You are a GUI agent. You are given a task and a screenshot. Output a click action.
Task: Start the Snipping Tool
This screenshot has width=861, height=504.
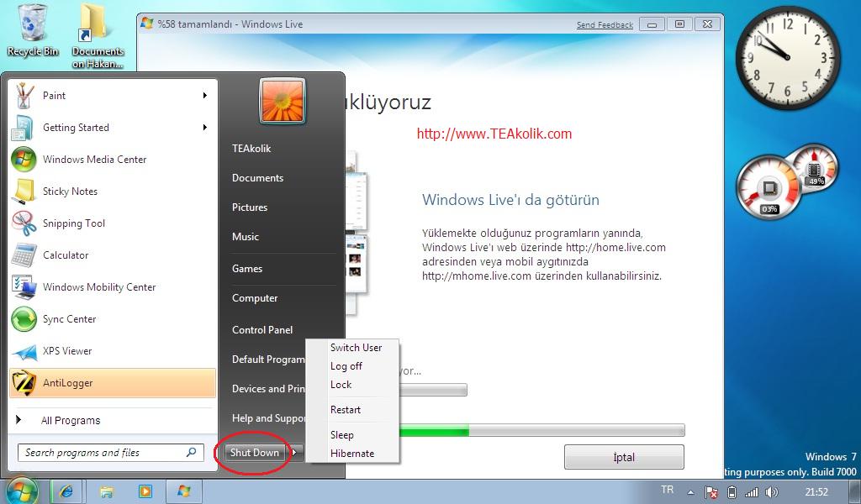[x=113, y=223]
